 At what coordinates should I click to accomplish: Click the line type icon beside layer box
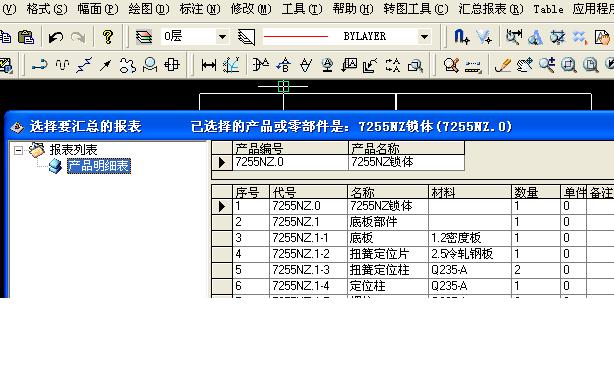(247, 37)
